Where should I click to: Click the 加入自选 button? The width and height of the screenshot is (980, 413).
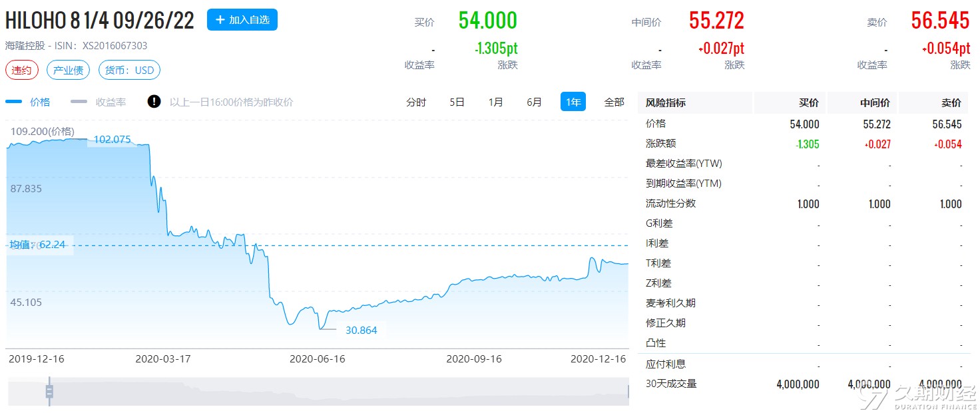[242, 20]
